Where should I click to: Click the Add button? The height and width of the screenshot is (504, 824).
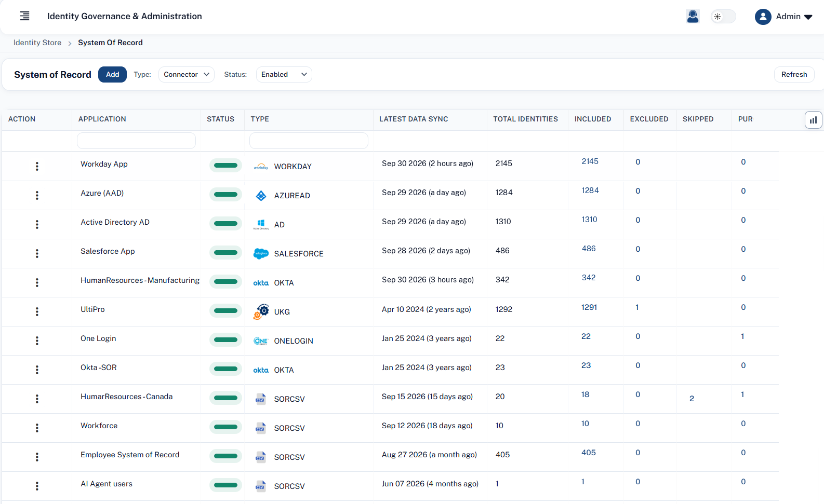click(x=112, y=74)
